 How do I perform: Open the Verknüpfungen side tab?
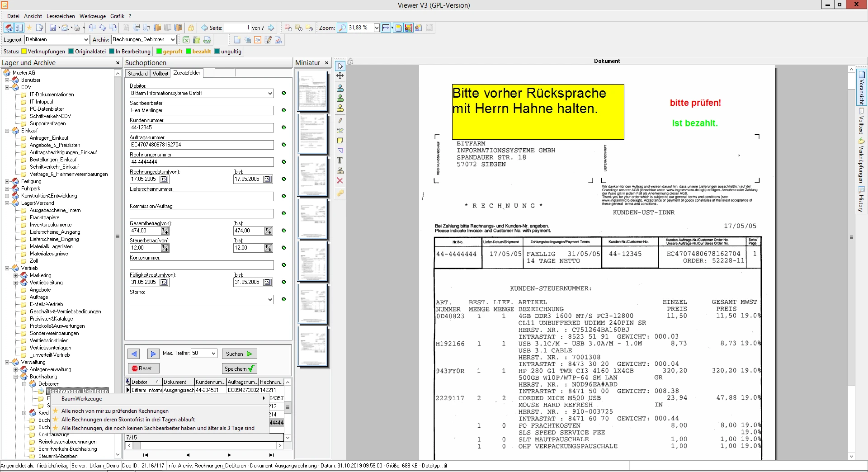coord(861,160)
